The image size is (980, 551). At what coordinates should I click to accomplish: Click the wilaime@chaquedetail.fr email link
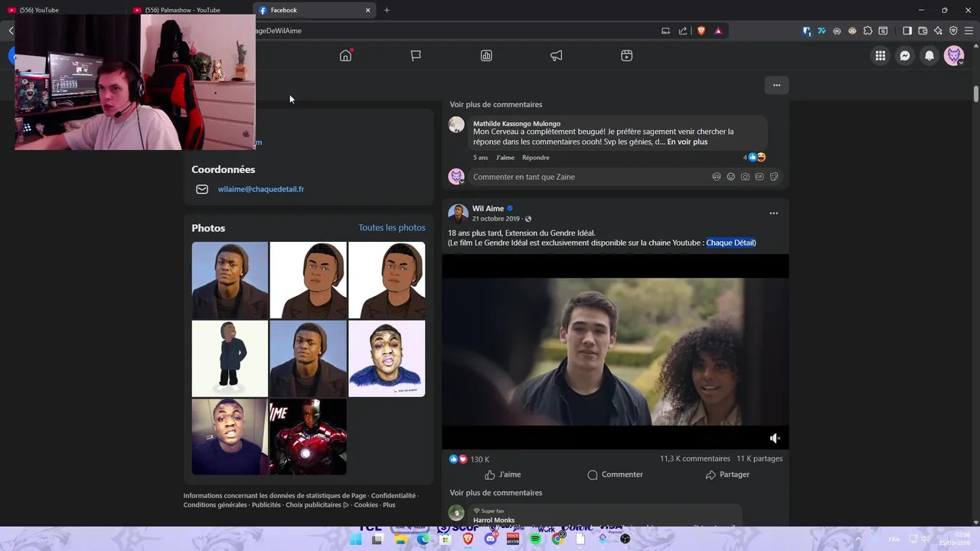click(x=261, y=189)
